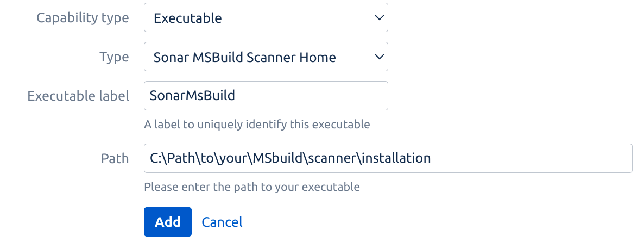Click the "C:\Path" start of the path text
This screenshot has width=644, height=248.
(167, 158)
